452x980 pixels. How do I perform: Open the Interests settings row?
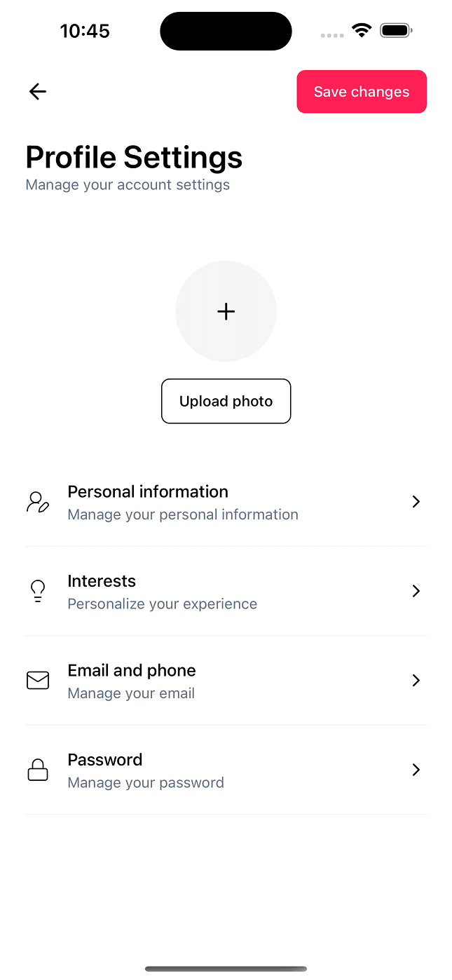226,591
